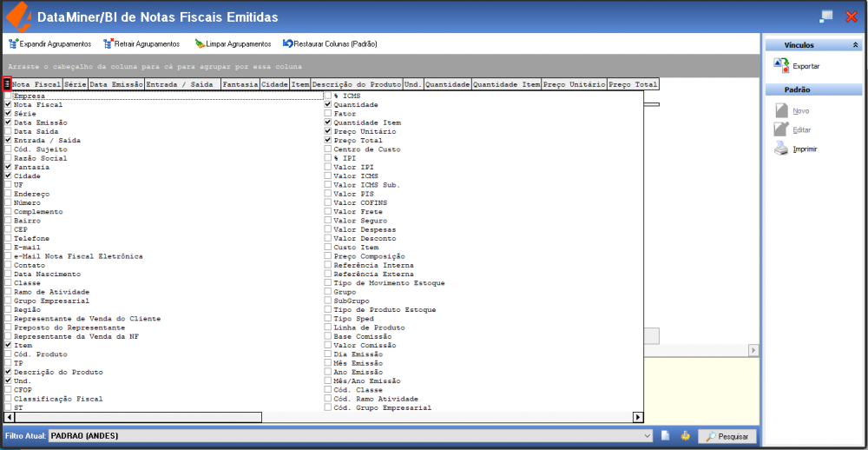Click the Imprimir link text
Viewport: 868px width, 450px height.
tap(806, 149)
